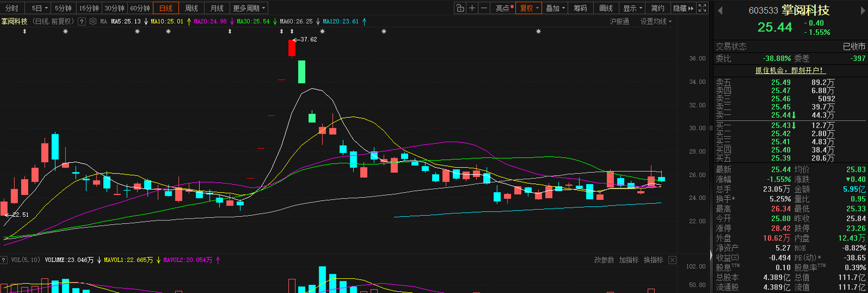
Task: Open MA settings gear icon
Action: pyautogui.click(x=93, y=22)
